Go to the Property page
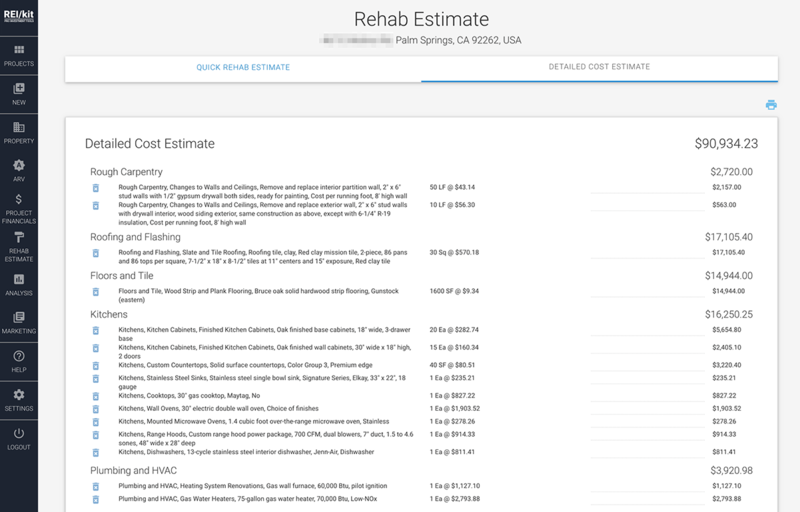The image size is (800, 512). [19, 133]
